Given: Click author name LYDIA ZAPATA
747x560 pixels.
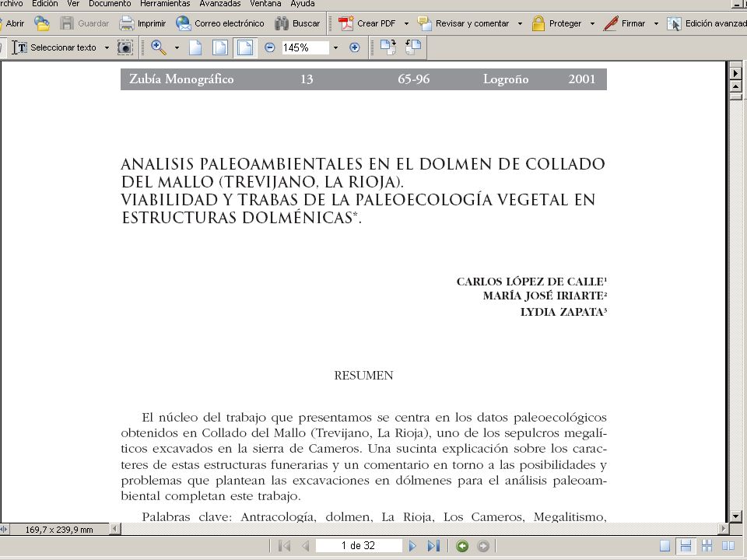Looking at the screenshot, I should (563, 312).
